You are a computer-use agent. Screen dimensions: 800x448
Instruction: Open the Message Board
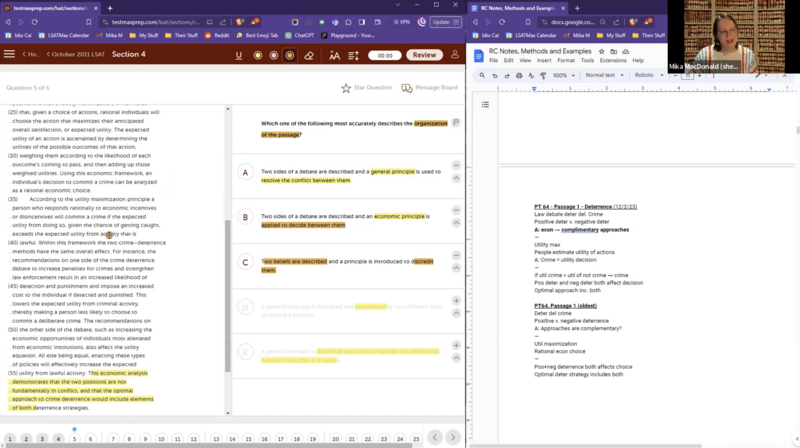coord(429,88)
